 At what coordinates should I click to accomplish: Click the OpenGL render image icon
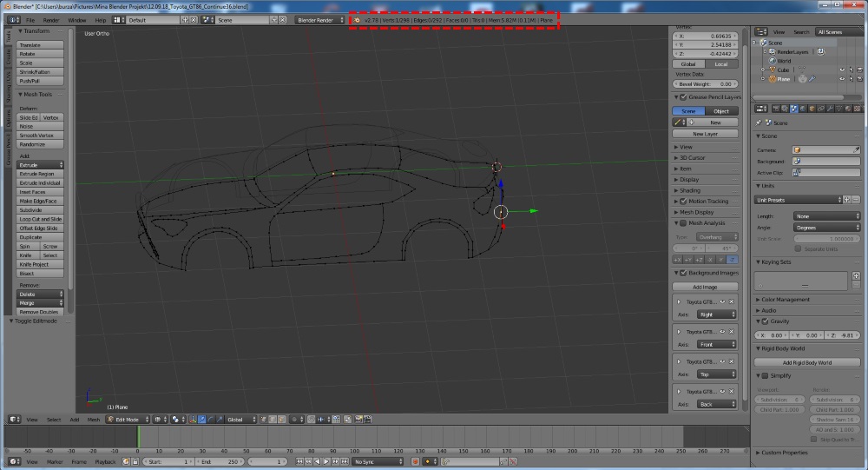click(358, 419)
